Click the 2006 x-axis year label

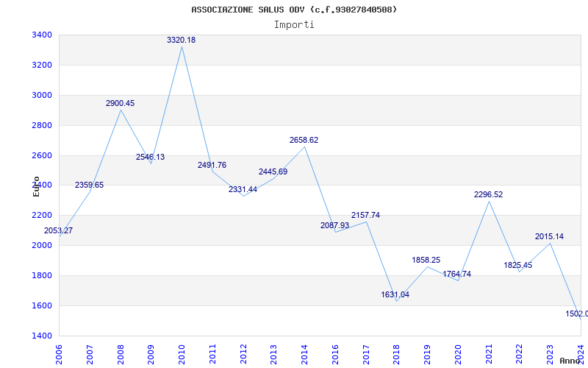59,355
